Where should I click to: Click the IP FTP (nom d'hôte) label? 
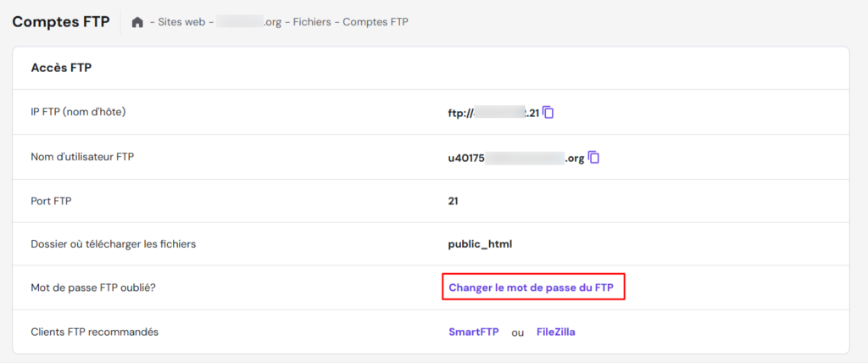78,113
